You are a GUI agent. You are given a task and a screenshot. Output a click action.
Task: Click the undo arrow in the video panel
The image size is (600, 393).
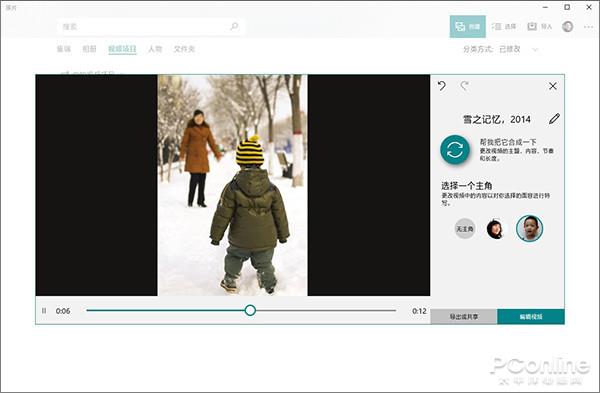click(x=442, y=86)
